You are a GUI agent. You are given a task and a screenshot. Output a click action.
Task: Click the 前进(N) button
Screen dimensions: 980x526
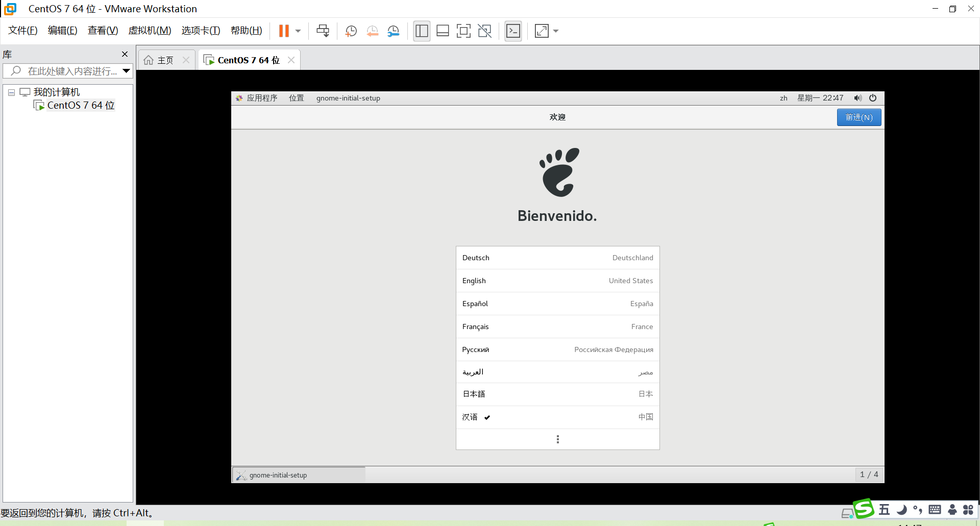pos(859,117)
